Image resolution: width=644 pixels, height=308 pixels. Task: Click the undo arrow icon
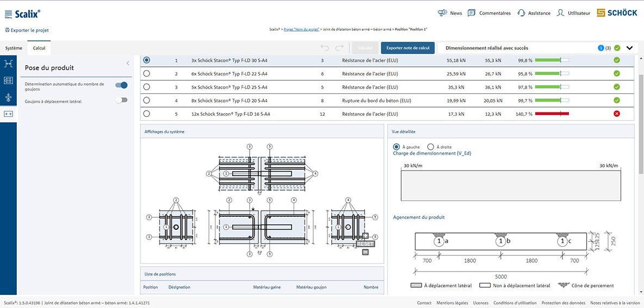(x=325, y=48)
